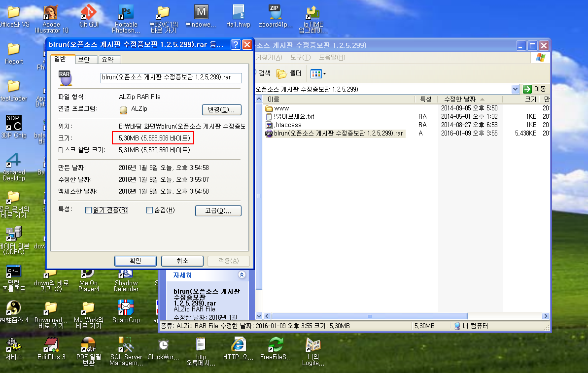This screenshot has height=373, width=588.
Task: Sort Explorer files by 크기 (Size) column
Action: coord(521,100)
